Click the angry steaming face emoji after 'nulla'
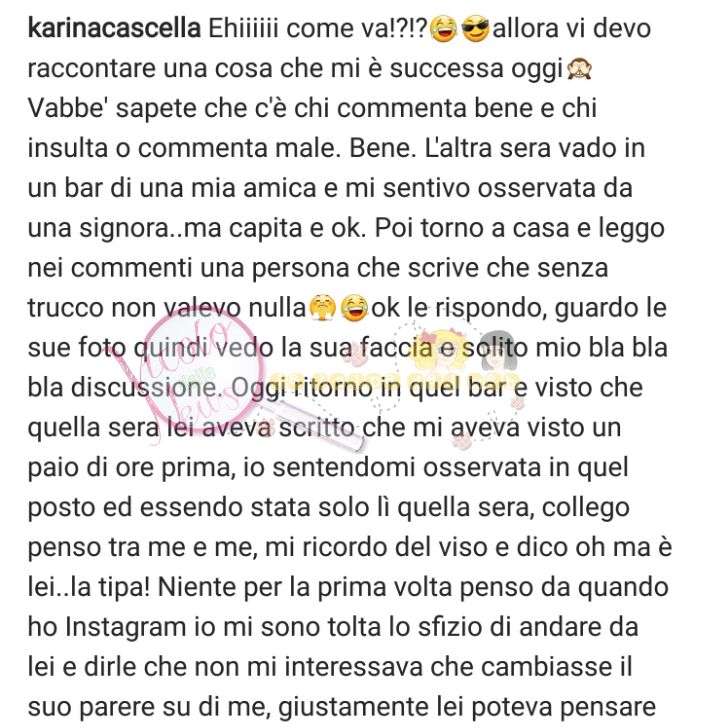The height and width of the screenshot is (727, 701). (322, 308)
